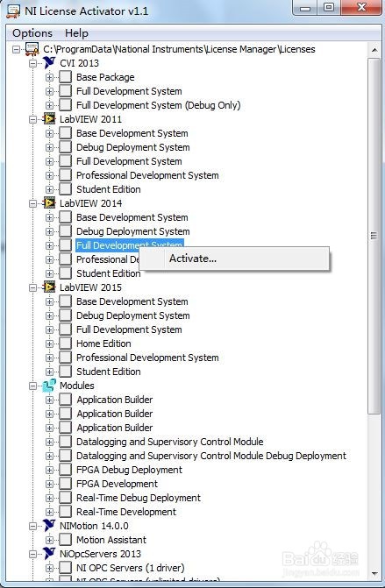Choose Activate... from the context menu
This screenshot has width=385, height=588.
[234, 259]
